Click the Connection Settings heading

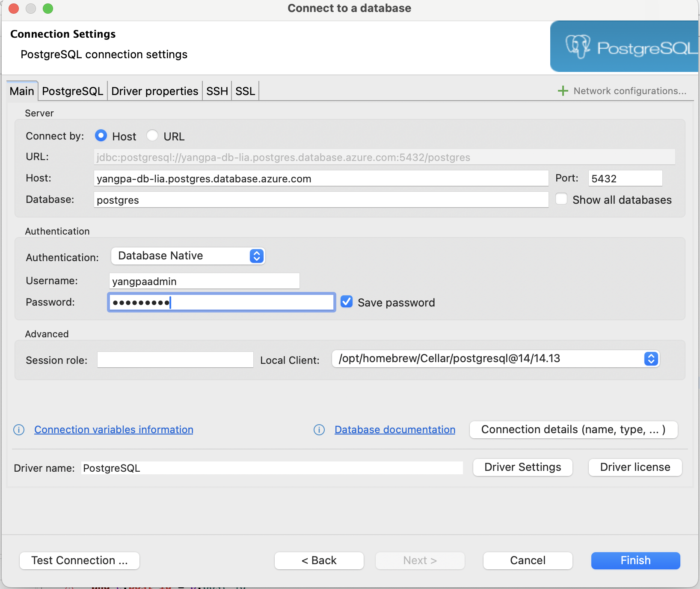(x=63, y=34)
